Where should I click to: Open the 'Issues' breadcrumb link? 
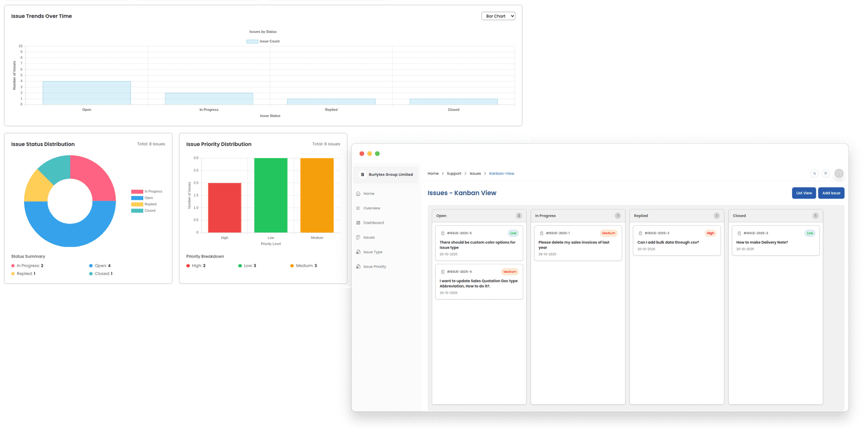pos(475,173)
